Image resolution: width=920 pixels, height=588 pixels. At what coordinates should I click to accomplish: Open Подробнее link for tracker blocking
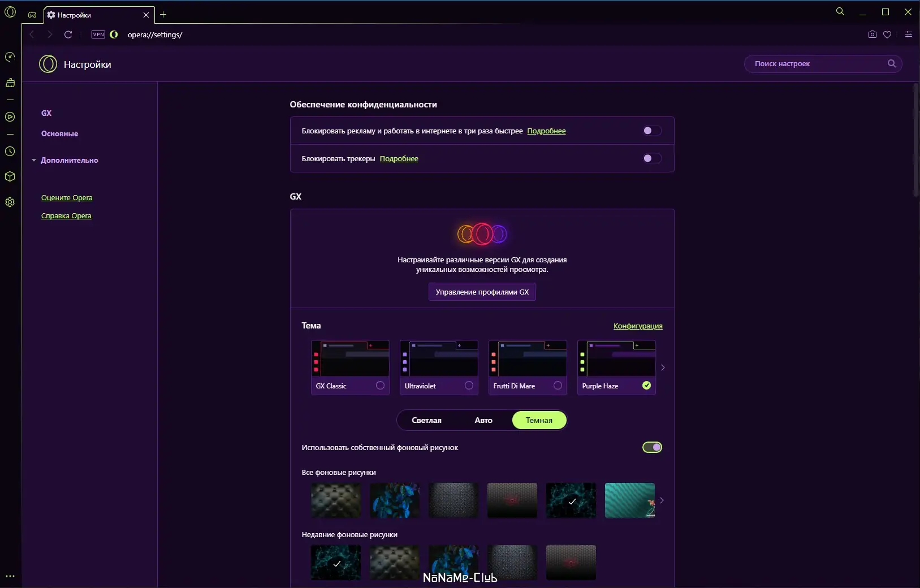[x=399, y=159]
